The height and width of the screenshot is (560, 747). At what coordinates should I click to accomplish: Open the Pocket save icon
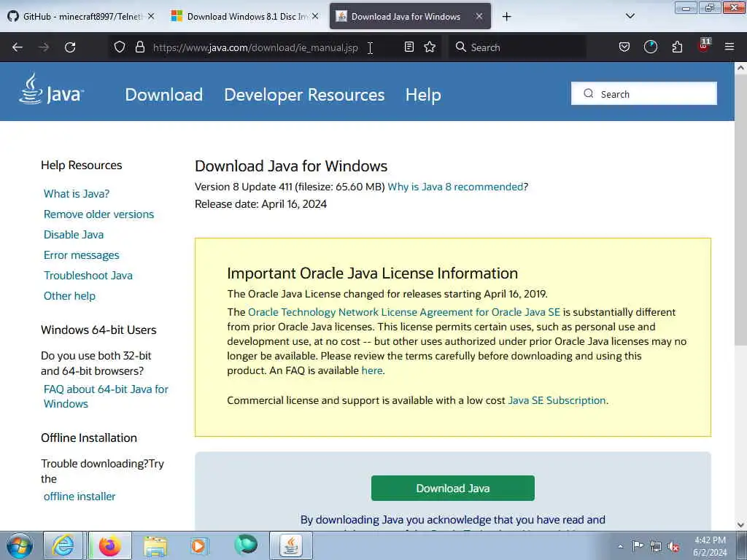point(624,47)
